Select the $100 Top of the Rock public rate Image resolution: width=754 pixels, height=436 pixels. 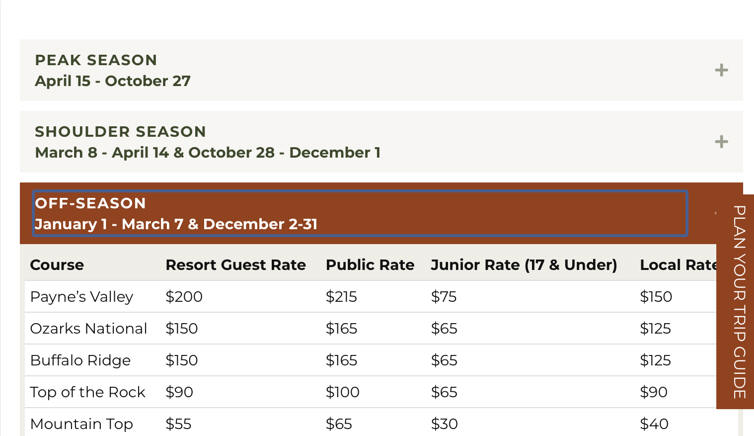(x=342, y=392)
